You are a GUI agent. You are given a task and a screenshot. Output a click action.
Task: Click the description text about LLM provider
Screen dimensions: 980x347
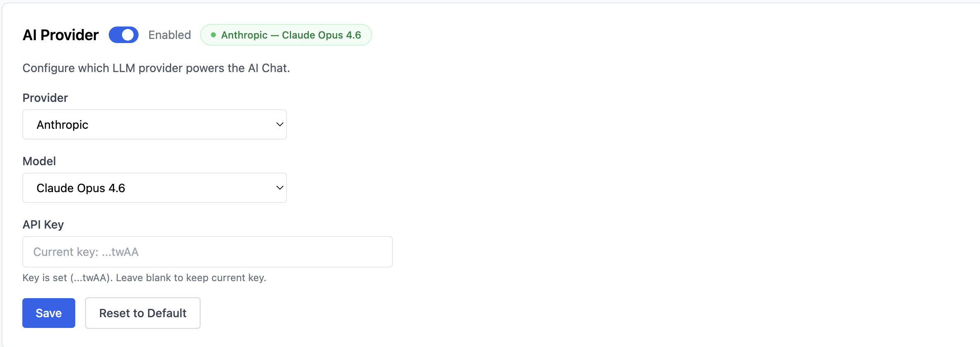[x=156, y=68]
